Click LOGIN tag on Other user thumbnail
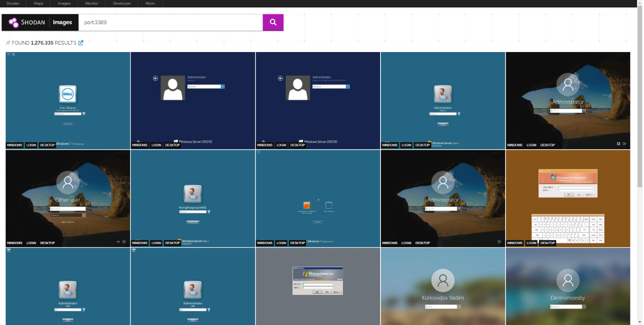Image resolution: width=644 pixels, height=325 pixels. click(31, 243)
